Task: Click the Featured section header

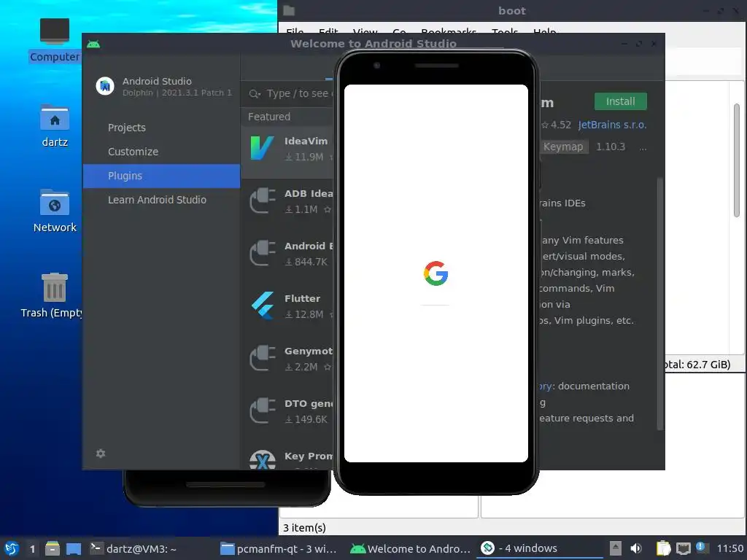Action: tap(269, 117)
